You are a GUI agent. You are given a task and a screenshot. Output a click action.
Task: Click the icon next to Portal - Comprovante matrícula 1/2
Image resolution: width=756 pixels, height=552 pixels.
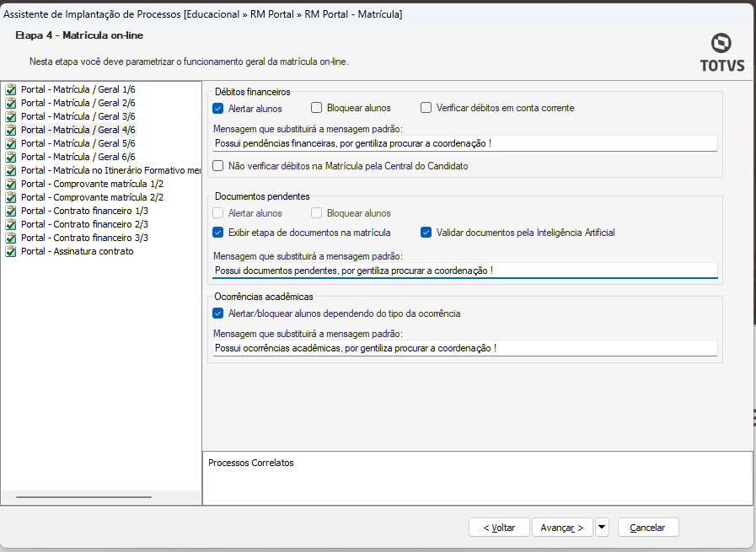click(11, 184)
